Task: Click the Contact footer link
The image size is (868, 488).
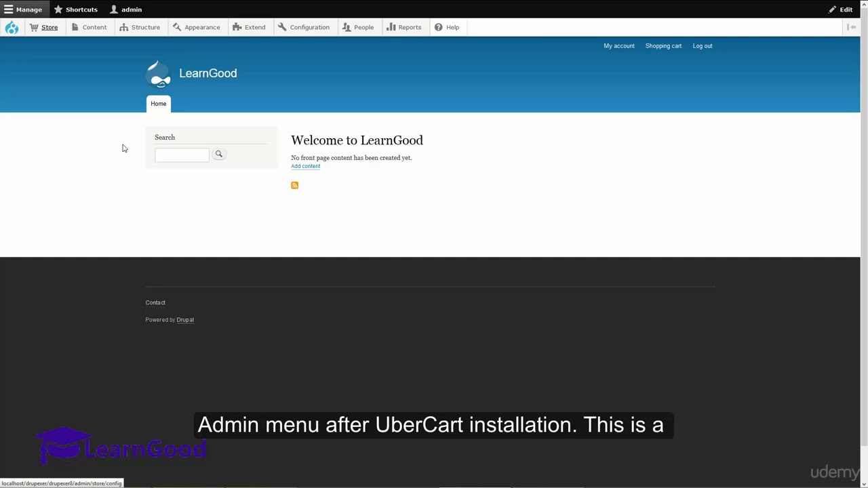Action: coord(155,302)
